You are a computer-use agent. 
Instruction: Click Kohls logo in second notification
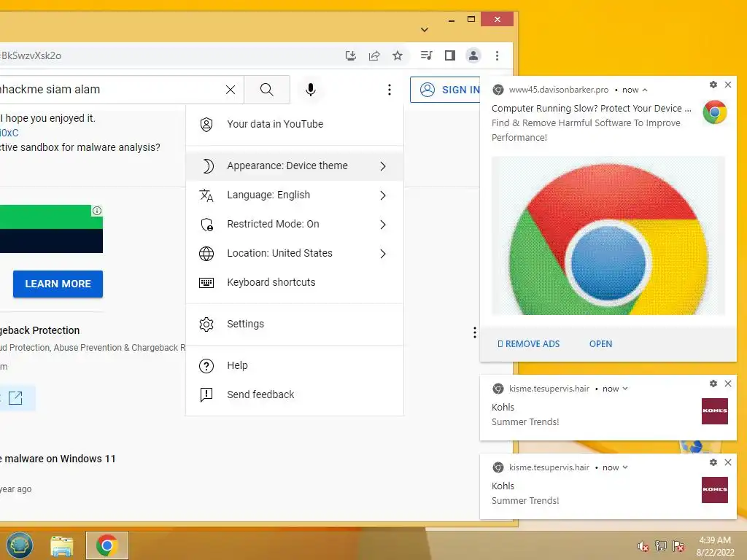point(715,489)
